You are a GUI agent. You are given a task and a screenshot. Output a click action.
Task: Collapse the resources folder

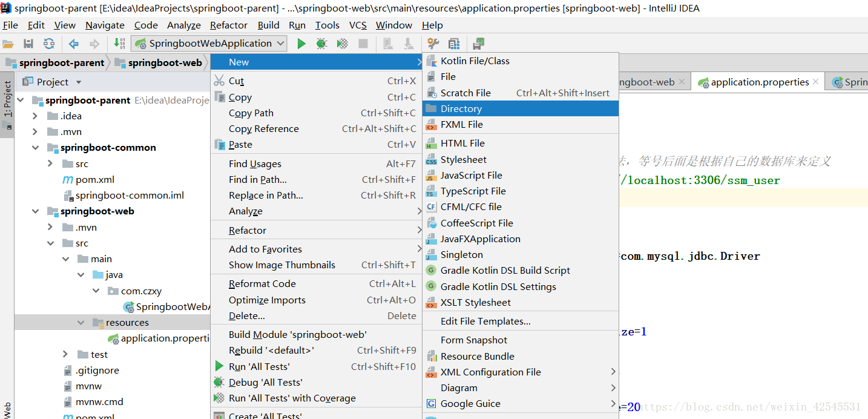point(81,323)
